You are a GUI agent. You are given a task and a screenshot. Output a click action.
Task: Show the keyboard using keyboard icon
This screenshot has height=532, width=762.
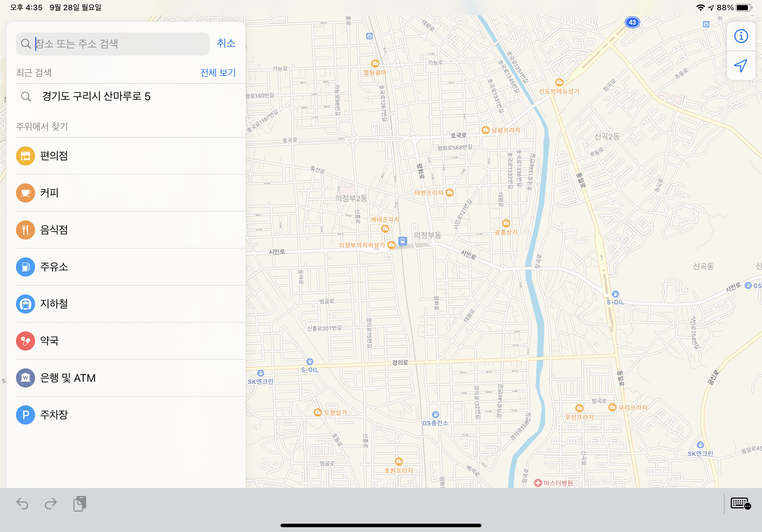click(740, 504)
